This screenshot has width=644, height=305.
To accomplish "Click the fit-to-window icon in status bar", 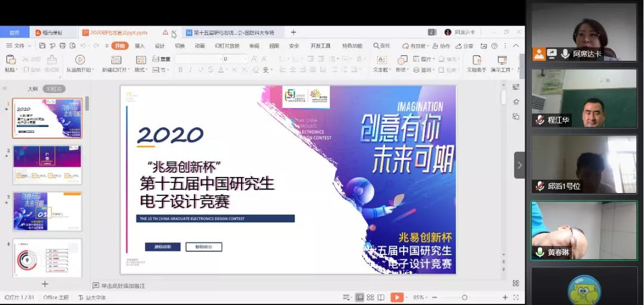I will click(x=516, y=298).
